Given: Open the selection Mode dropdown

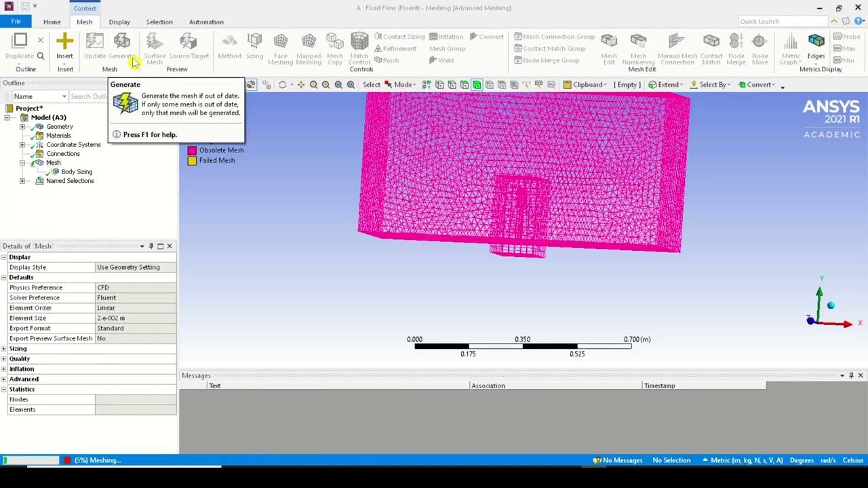Looking at the screenshot, I should tap(401, 85).
